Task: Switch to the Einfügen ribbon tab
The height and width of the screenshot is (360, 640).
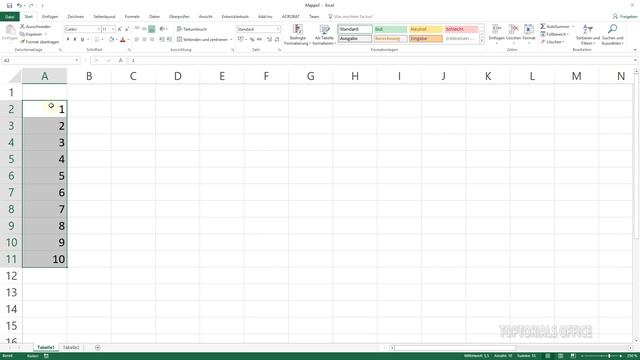Action: coord(50,17)
